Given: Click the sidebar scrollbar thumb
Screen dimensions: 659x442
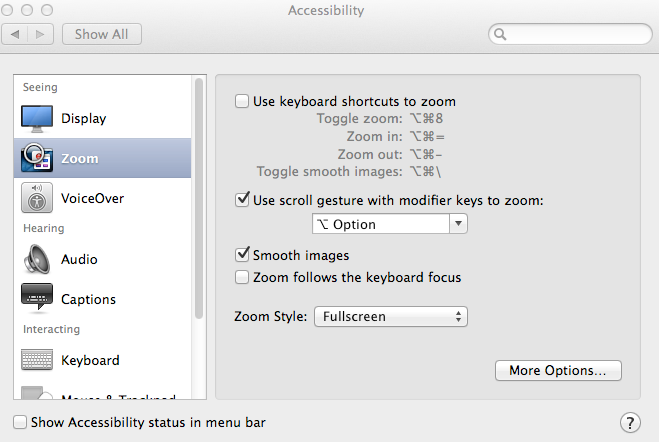Looking at the screenshot, I should click(x=199, y=198).
